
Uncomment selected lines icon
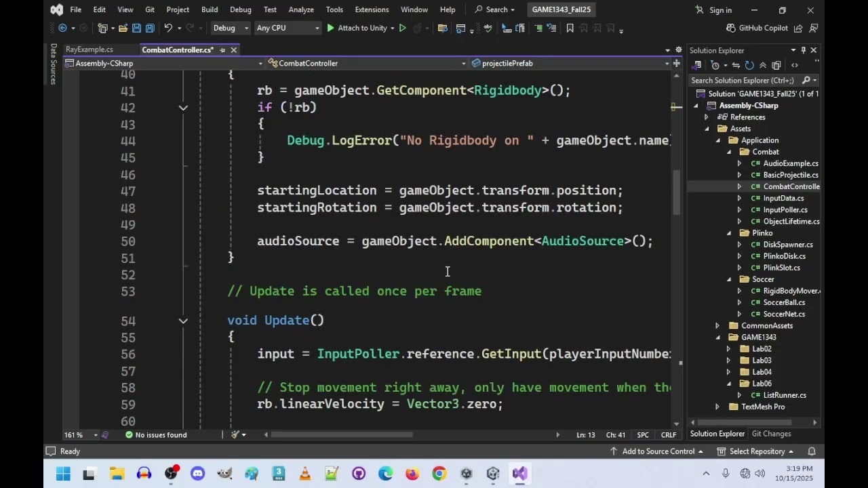tap(551, 28)
